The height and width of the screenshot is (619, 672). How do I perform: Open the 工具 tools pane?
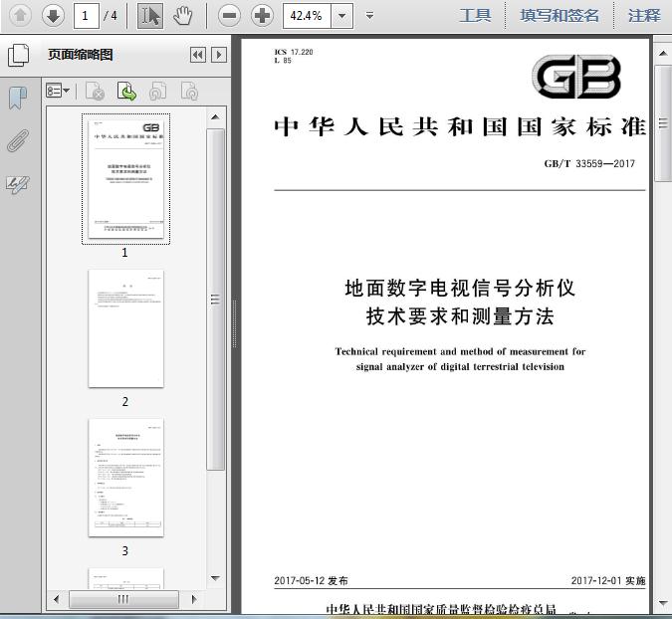coord(475,15)
